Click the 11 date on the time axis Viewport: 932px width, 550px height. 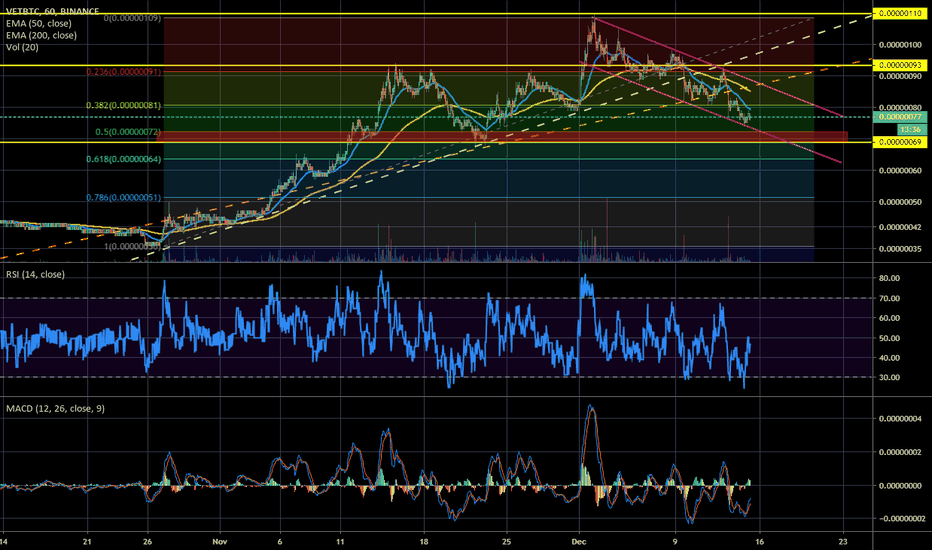[x=340, y=542]
